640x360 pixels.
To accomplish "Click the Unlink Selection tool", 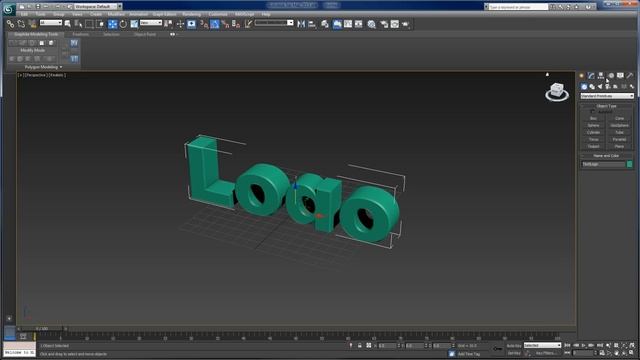I will pyautogui.click(x=21, y=24).
